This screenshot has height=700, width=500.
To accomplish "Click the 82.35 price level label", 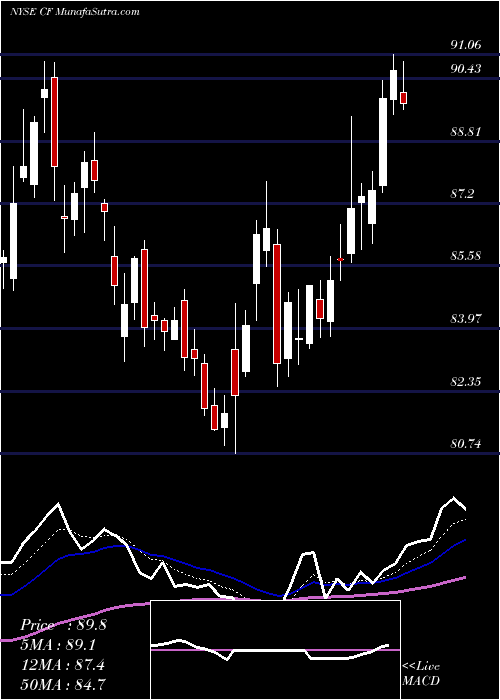I will (x=466, y=382).
